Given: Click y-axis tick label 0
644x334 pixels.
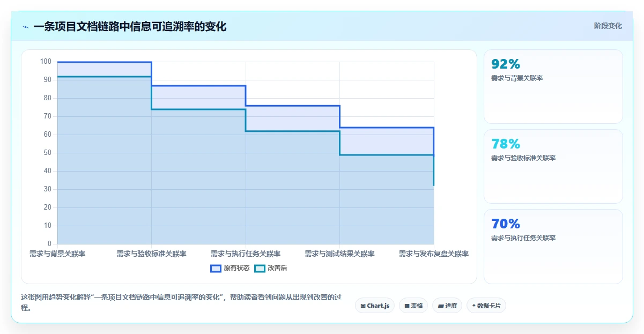Looking at the screenshot, I should coord(50,244).
